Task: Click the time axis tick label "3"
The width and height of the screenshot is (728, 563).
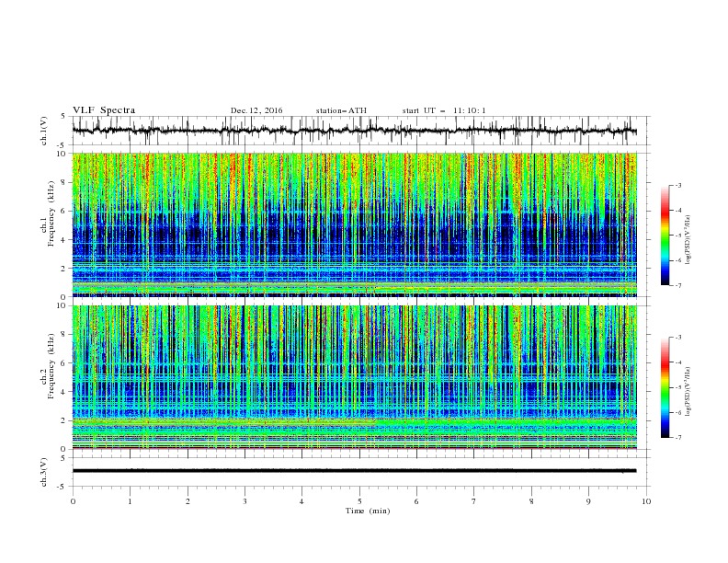Action: pyautogui.click(x=245, y=501)
